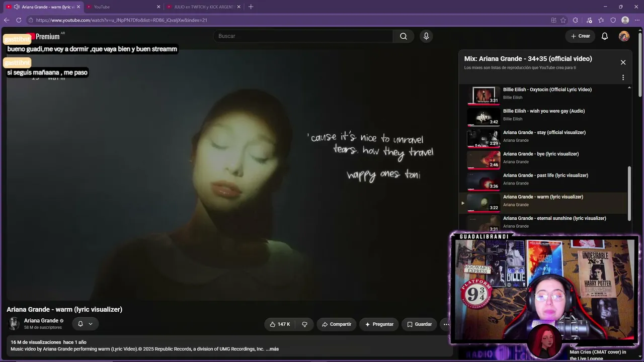The height and width of the screenshot is (362, 644).
Task: Open more actions menu beside Guardar
Action: [446, 324]
